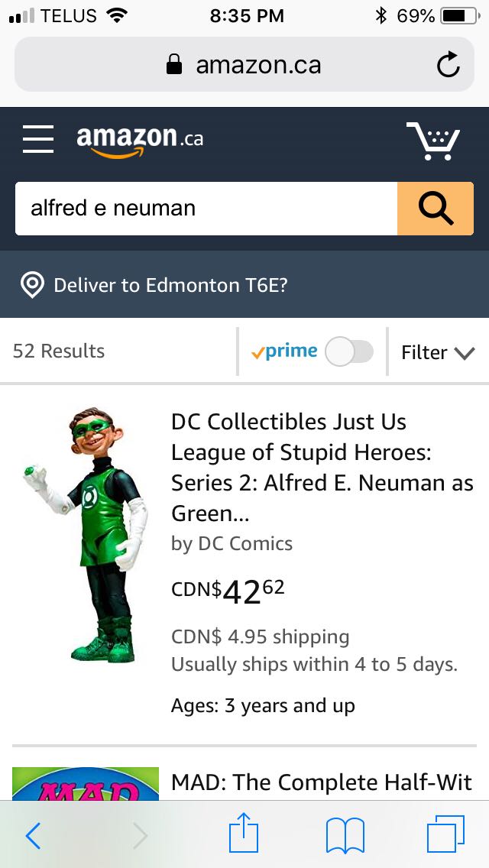Screen dimensions: 489x868
Task: Tap the search magnifier button
Action: click(x=436, y=209)
